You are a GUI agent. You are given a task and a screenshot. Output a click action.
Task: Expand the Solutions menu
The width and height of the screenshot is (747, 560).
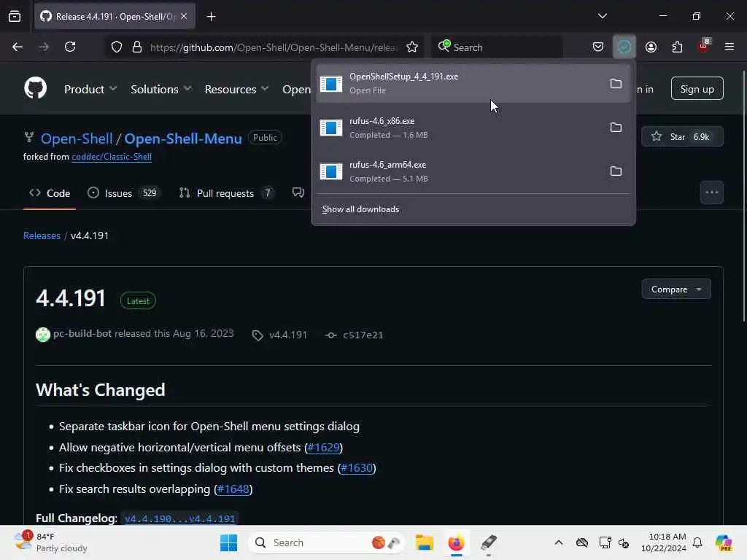pos(161,89)
